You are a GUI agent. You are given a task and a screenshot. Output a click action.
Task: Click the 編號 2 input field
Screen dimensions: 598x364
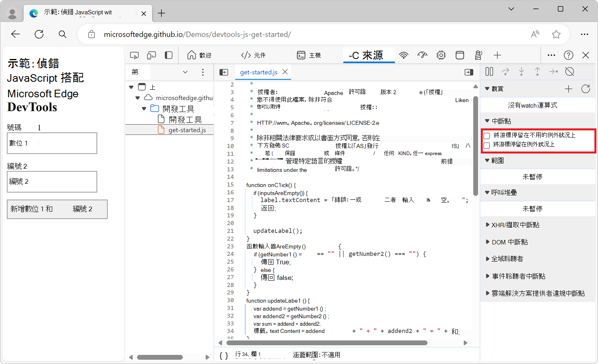point(52,182)
